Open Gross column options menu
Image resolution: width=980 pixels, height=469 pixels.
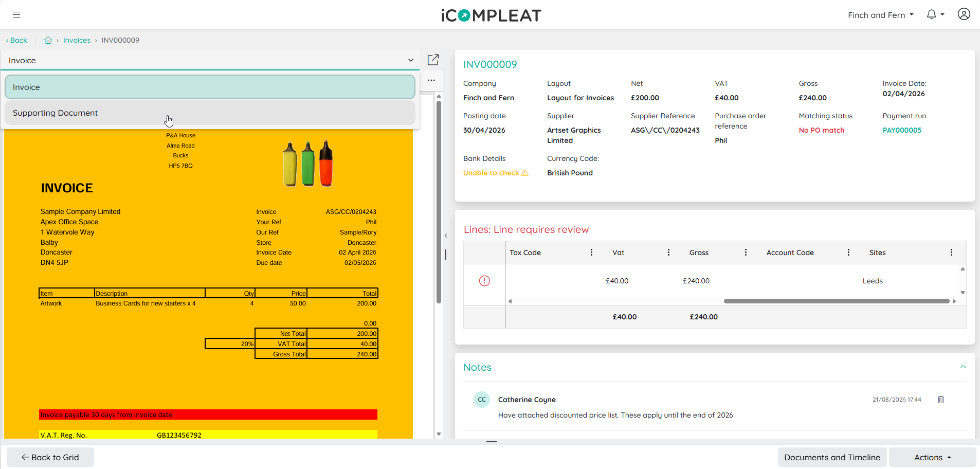[746, 252]
